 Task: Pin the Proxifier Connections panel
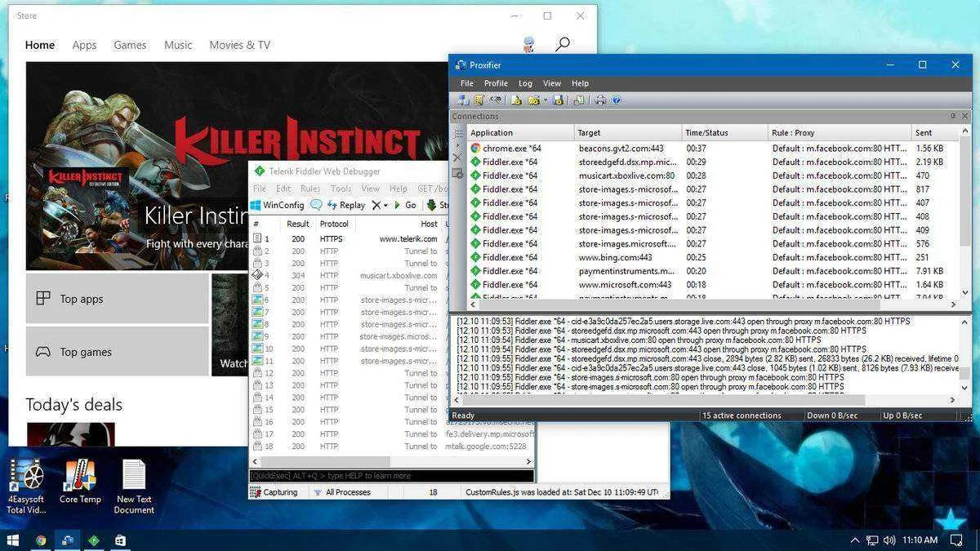point(953,117)
